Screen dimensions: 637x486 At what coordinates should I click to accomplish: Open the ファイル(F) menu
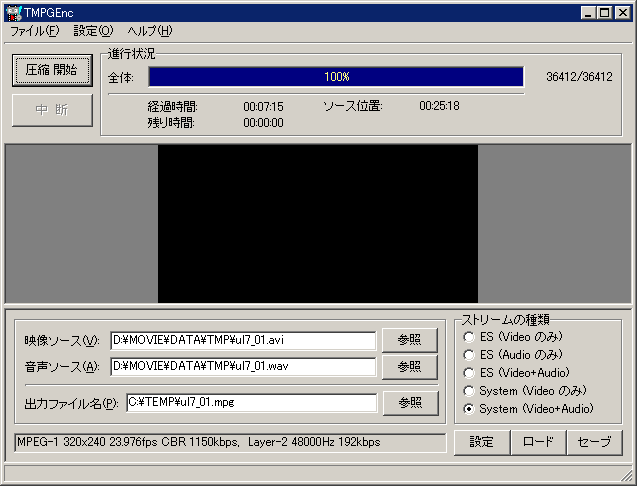pos(35,31)
